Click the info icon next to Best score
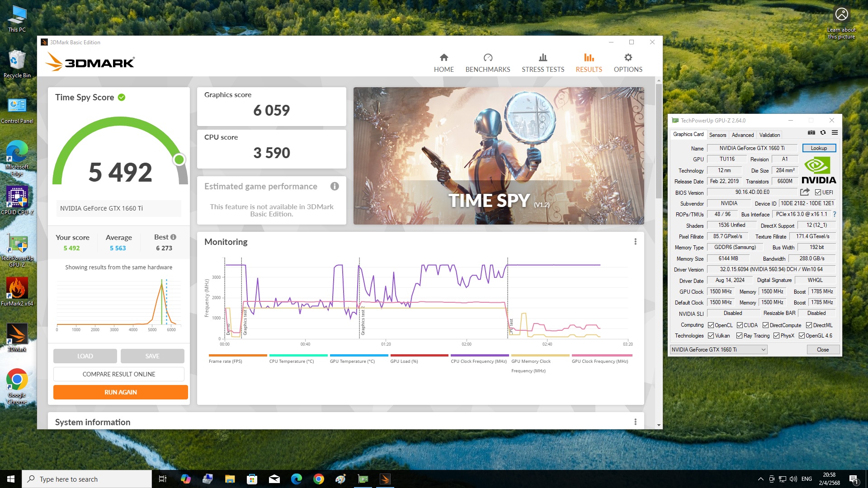Image resolution: width=868 pixels, height=488 pixels. 174,237
